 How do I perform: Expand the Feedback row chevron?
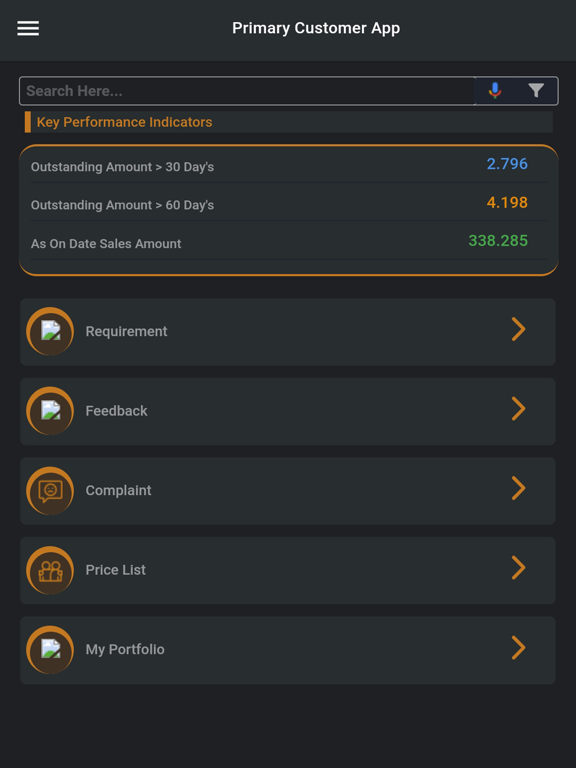coord(519,408)
